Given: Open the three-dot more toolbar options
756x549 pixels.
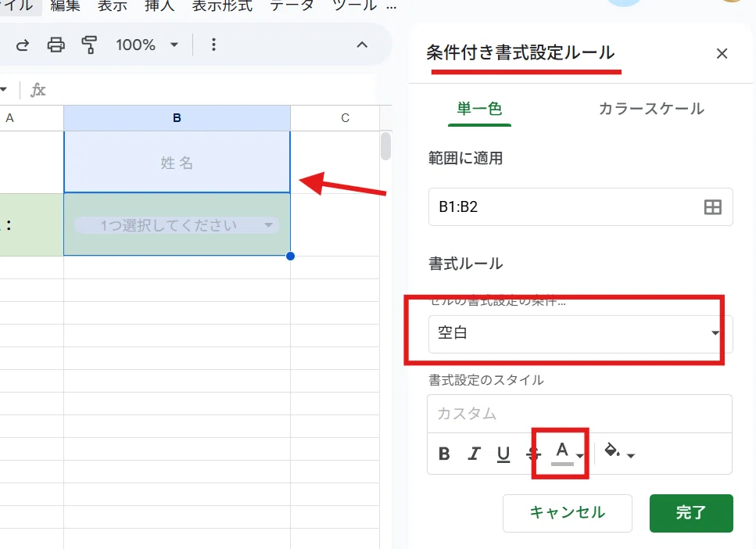Looking at the screenshot, I should point(213,45).
